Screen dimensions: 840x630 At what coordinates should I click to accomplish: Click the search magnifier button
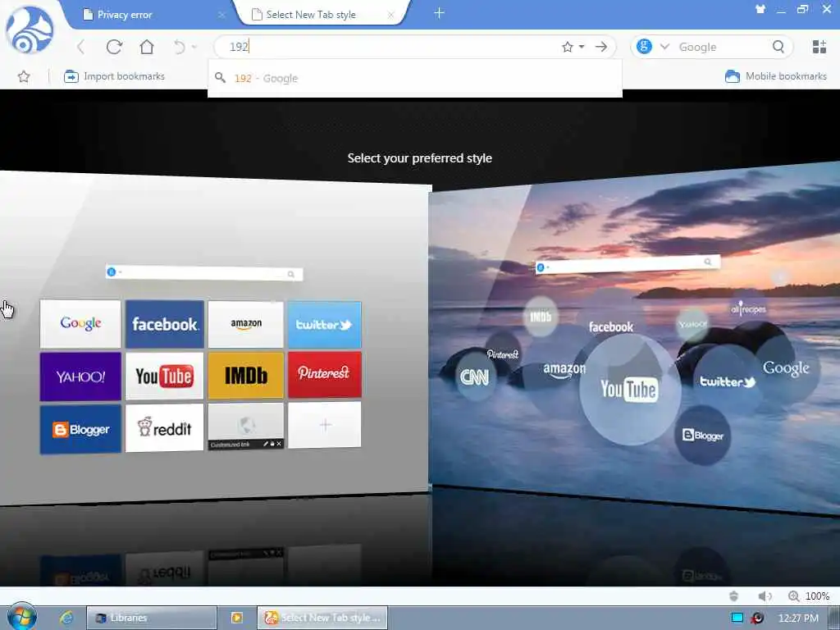pyautogui.click(x=778, y=47)
